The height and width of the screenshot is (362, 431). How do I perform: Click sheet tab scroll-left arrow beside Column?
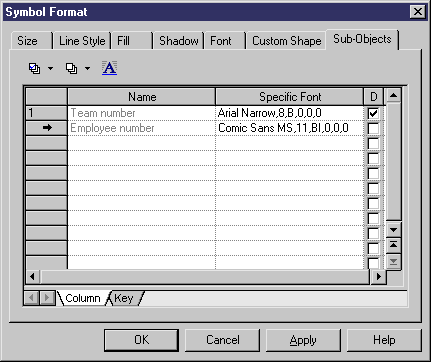tap(32, 298)
